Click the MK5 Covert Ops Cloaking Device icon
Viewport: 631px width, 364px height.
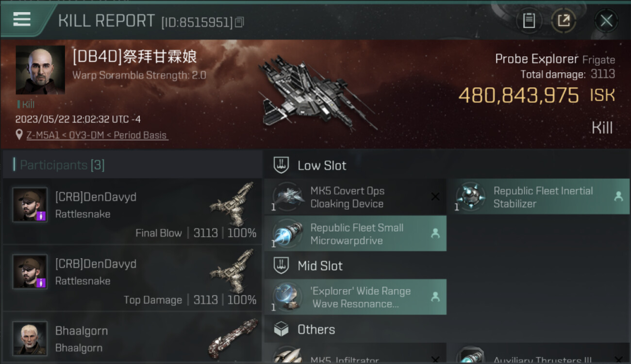tap(288, 197)
